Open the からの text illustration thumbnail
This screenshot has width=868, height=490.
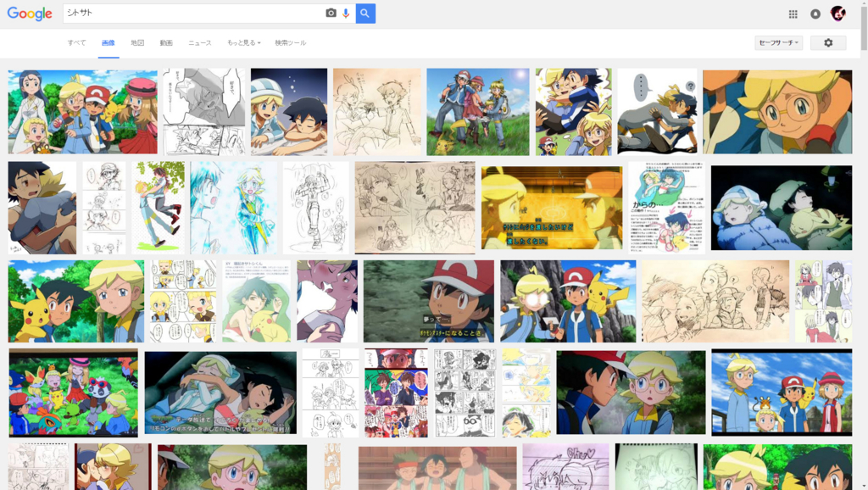667,209
